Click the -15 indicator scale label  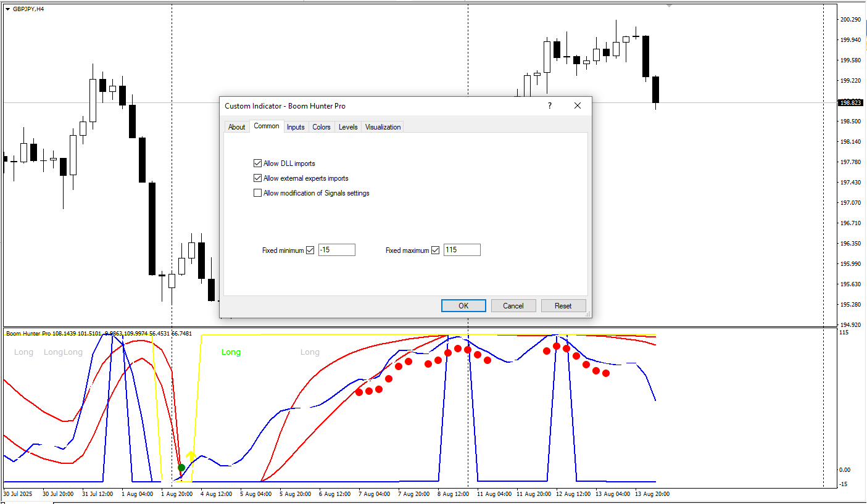[844, 484]
